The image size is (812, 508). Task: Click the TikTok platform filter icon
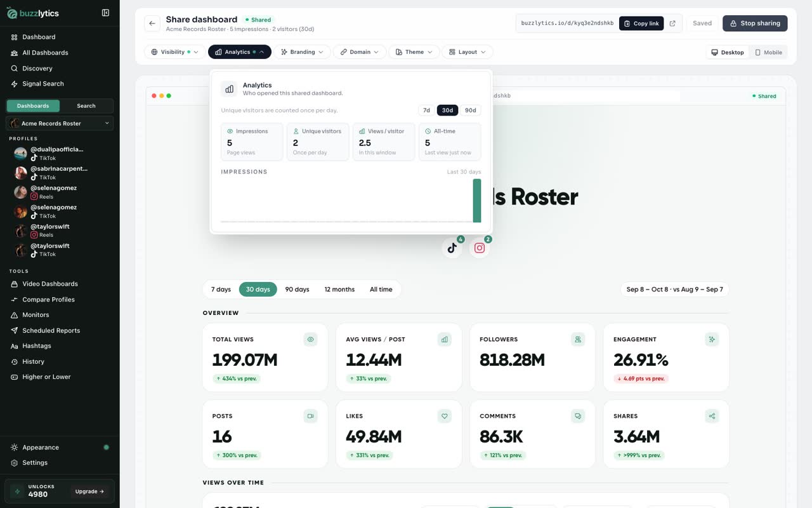(452, 248)
